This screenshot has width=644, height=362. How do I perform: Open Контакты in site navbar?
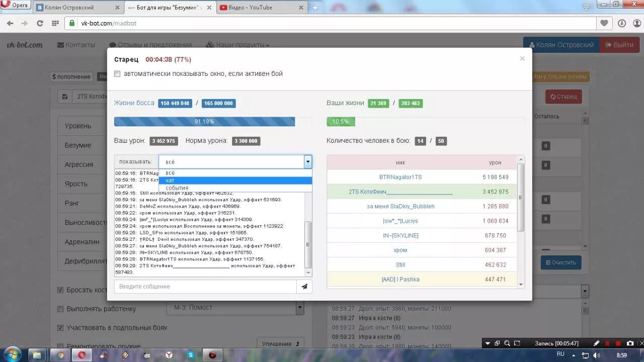[x=76, y=45]
